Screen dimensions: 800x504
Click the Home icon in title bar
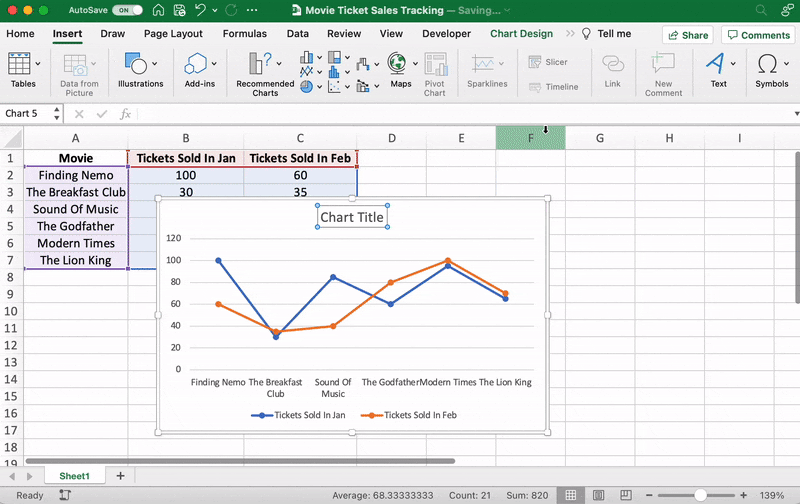(160, 10)
